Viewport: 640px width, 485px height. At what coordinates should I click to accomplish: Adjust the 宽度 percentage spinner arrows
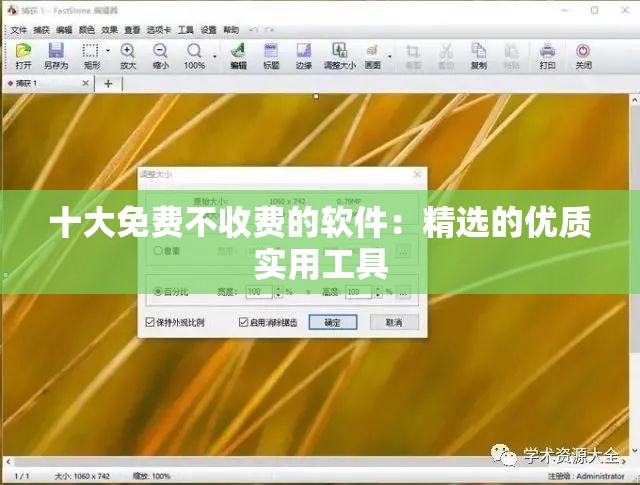point(278,291)
